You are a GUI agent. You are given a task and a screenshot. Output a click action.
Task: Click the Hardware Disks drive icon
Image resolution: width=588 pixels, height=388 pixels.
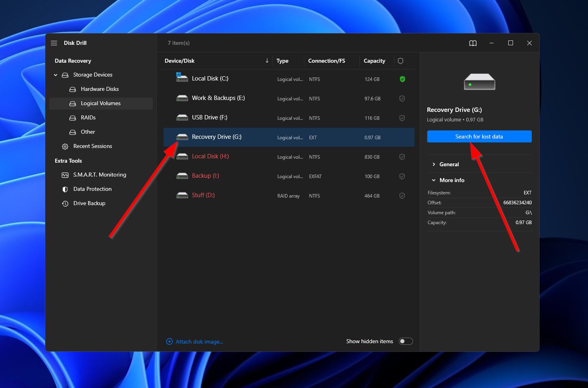(73, 89)
